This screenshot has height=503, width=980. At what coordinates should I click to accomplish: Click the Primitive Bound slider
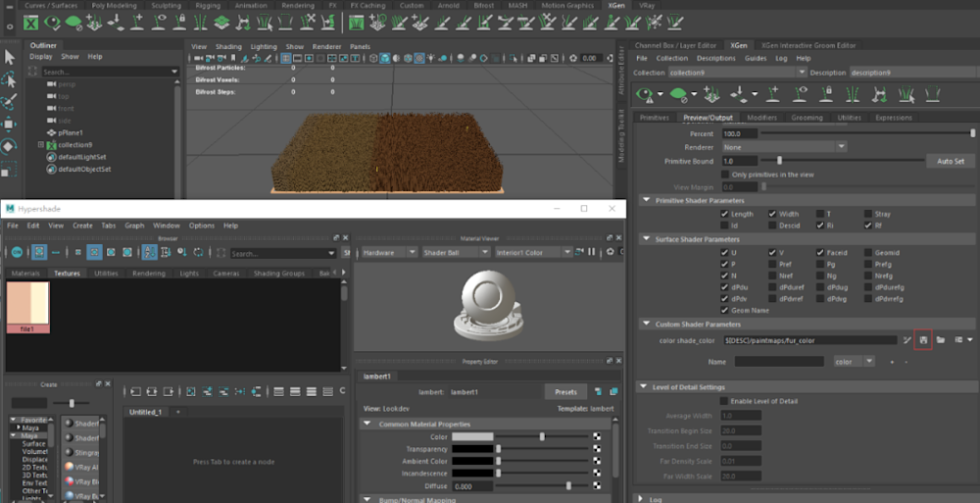(779, 161)
